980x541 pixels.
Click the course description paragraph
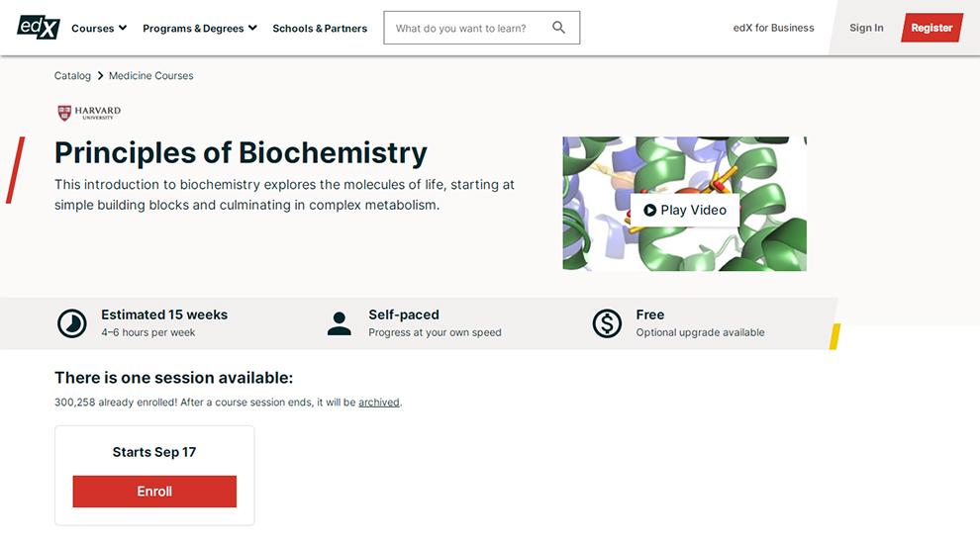284,195
